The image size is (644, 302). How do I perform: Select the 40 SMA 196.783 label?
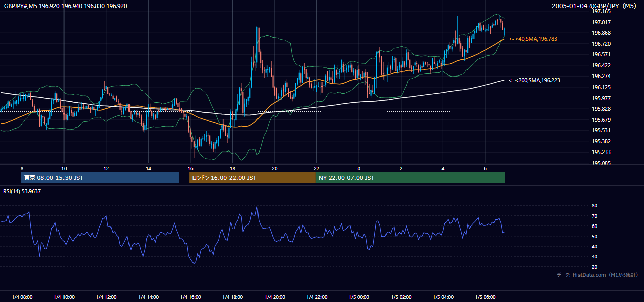point(533,39)
